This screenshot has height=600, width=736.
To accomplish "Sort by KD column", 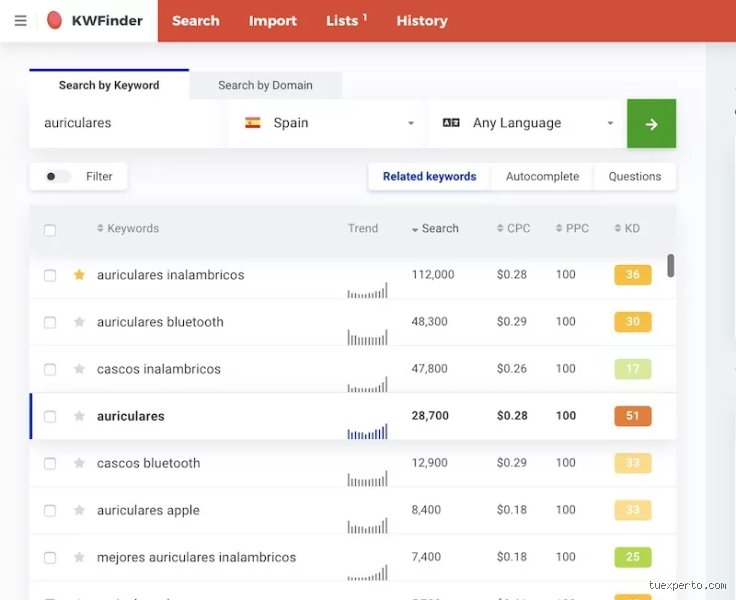I will tap(627, 228).
